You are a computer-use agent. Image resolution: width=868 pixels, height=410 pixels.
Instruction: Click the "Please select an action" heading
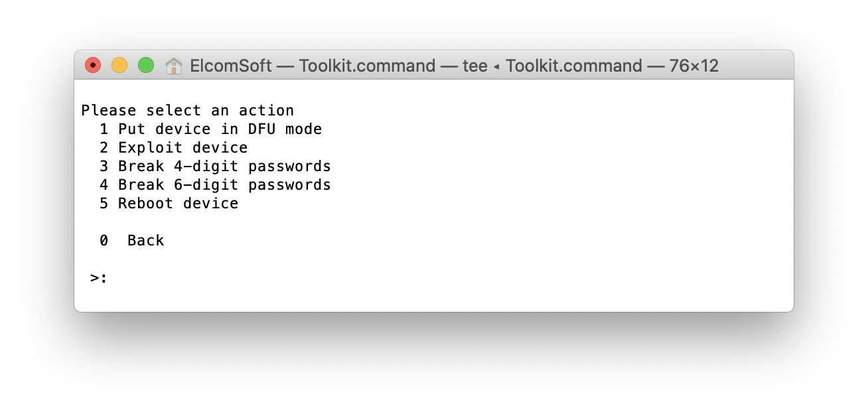click(x=187, y=110)
